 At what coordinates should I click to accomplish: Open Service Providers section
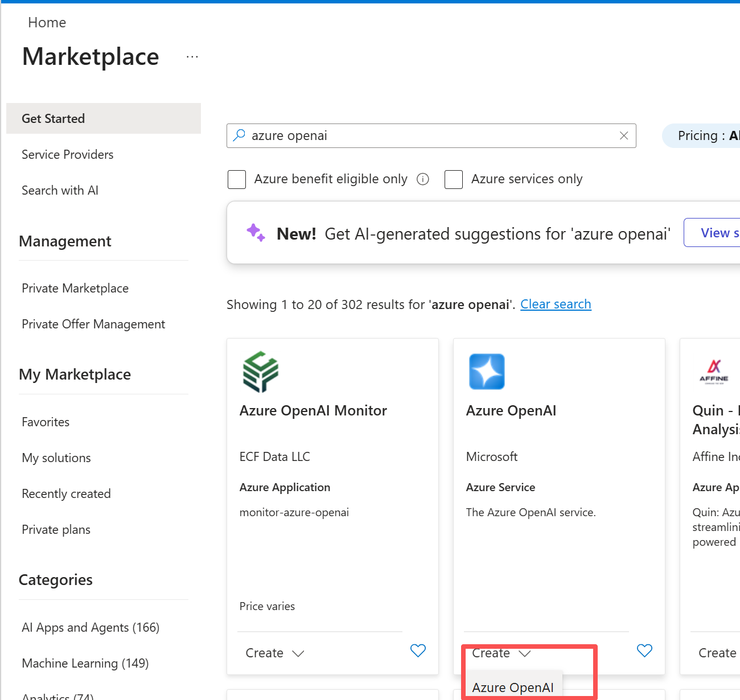[68, 154]
